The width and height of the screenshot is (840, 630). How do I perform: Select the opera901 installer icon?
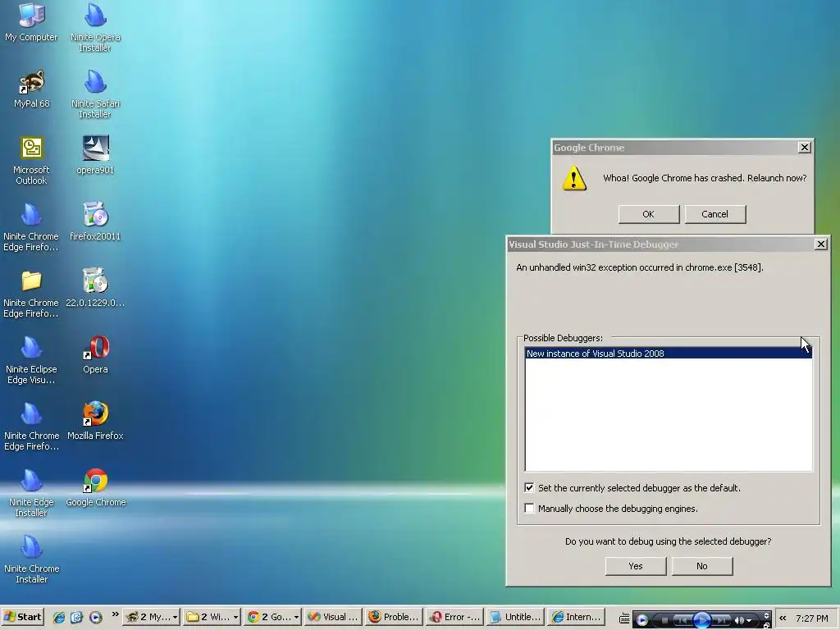(95, 155)
